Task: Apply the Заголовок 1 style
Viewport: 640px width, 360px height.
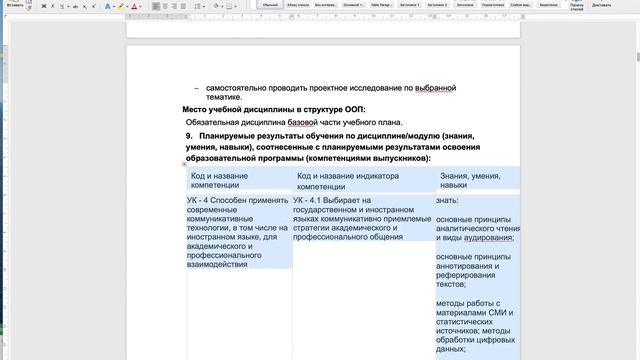Action: click(409, 4)
